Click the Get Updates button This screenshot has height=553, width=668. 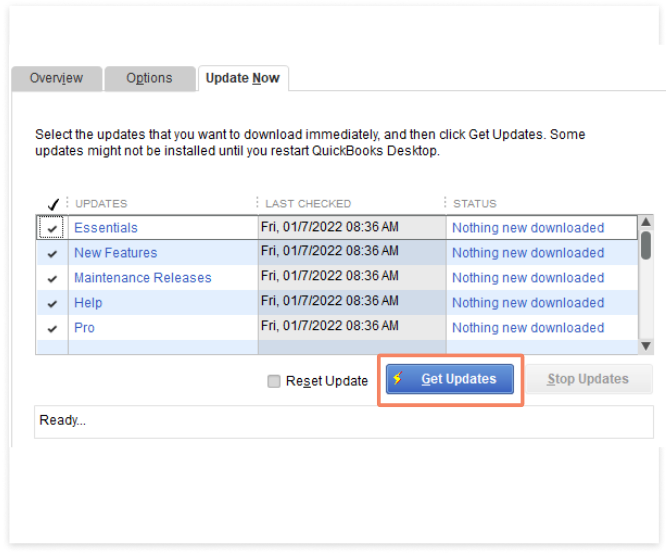click(x=450, y=379)
